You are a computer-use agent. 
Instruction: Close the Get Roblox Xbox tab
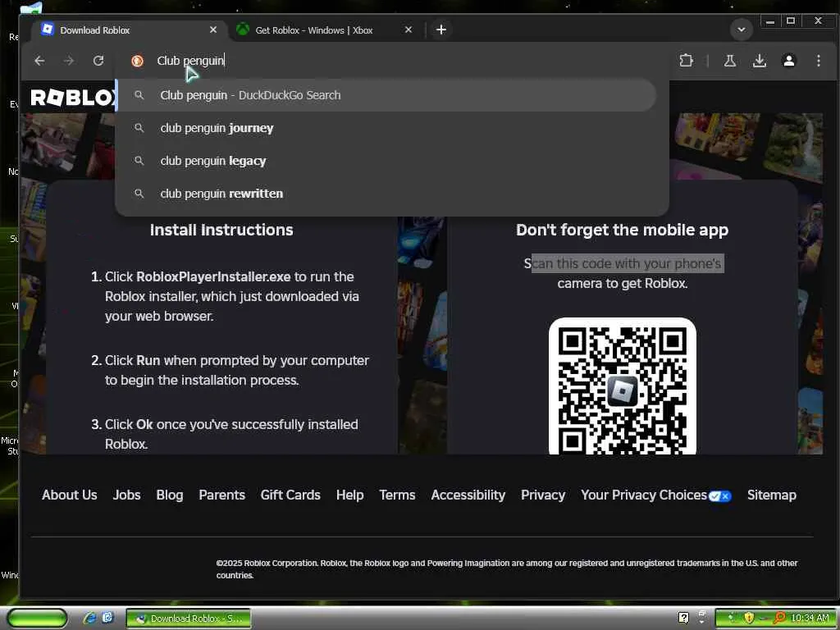[409, 30]
